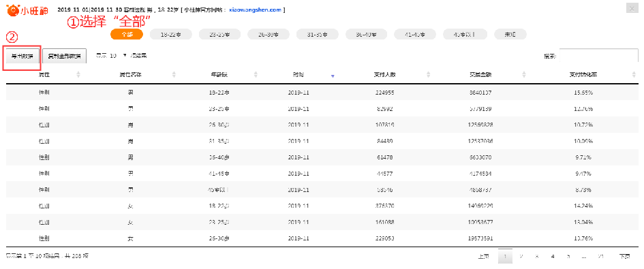Image resolution: width=644 pixels, height=269 pixels.
Task: Select the conversion rate cell 13.04%
Action: [x=583, y=222]
